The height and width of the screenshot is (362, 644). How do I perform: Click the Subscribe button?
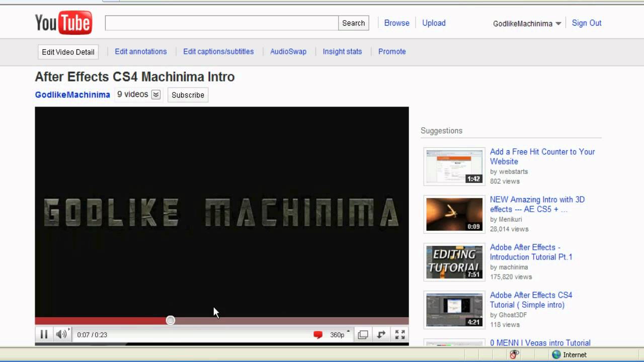coord(188,95)
